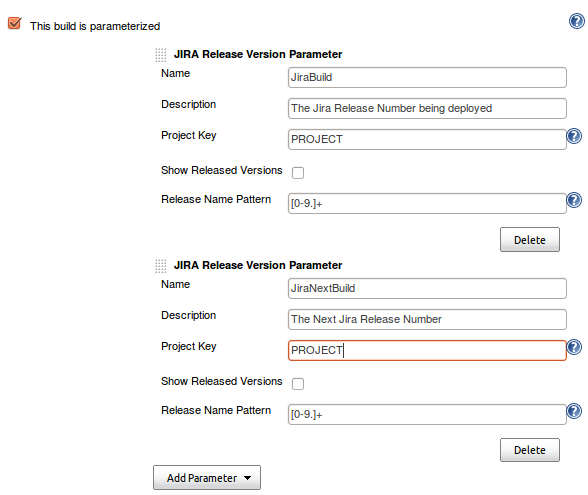
Task: Edit the first Release Name Pattern field
Action: pos(427,204)
